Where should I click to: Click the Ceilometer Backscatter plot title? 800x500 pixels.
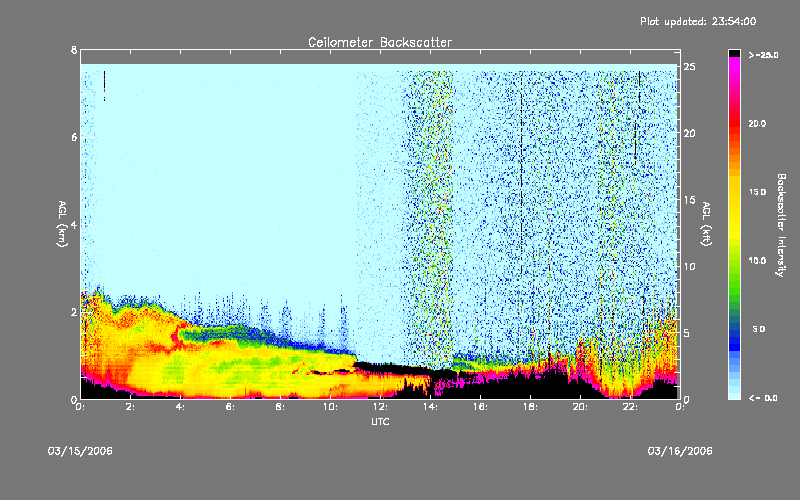click(379, 42)
